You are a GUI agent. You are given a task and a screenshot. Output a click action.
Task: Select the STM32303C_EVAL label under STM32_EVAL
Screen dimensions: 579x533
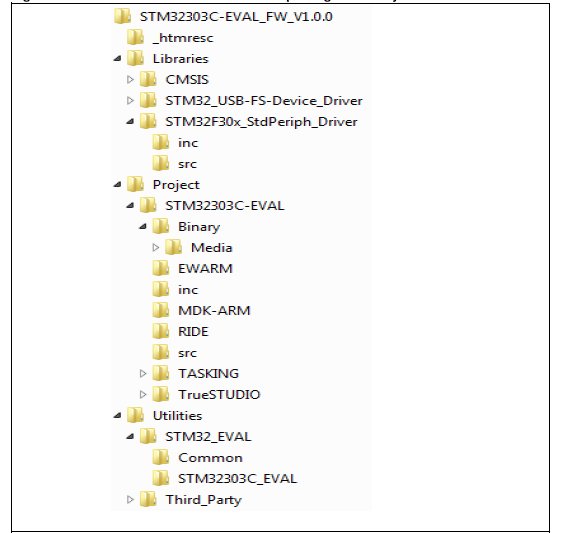coord(237,479)
